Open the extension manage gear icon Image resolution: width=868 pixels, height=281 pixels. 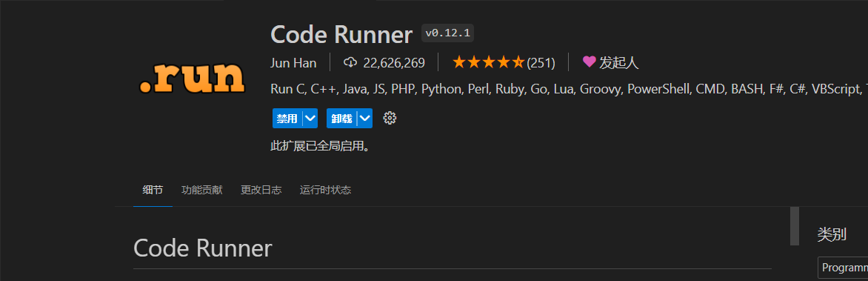390,118
